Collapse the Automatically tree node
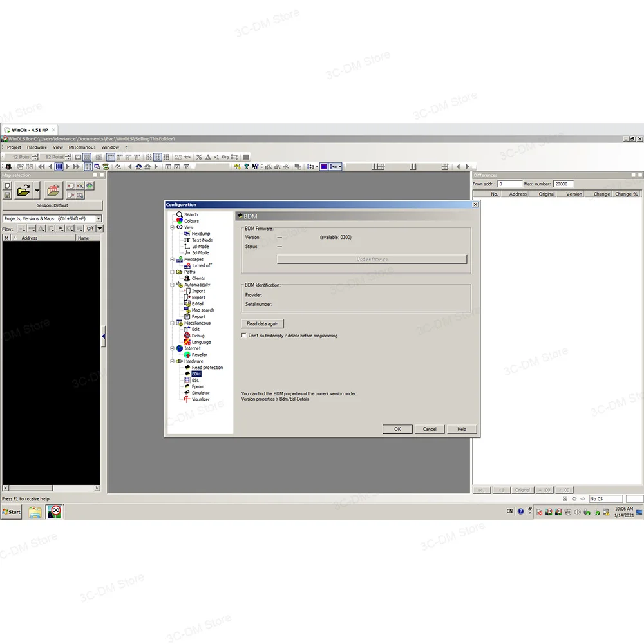The image size is (644, 644). (173, 285)
